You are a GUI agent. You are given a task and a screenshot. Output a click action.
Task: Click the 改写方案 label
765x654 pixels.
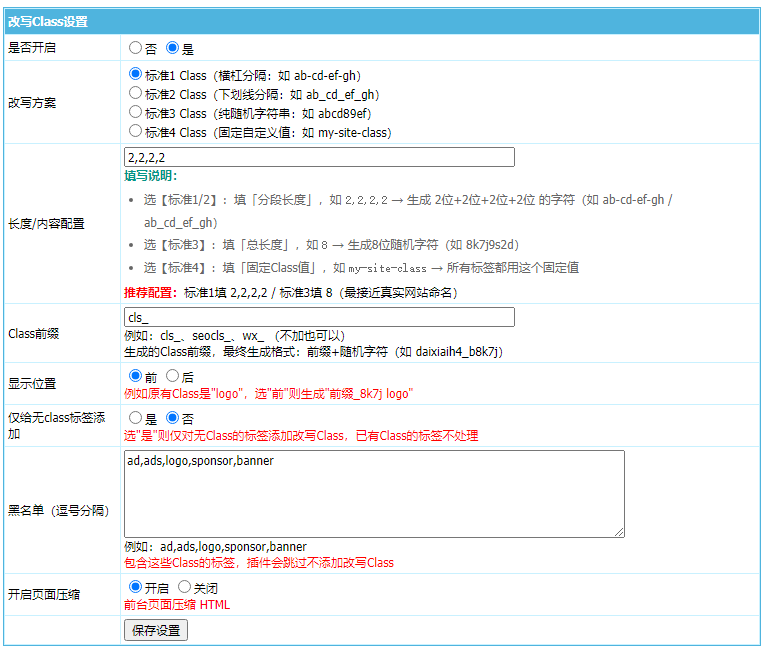(x=32, y=102)
